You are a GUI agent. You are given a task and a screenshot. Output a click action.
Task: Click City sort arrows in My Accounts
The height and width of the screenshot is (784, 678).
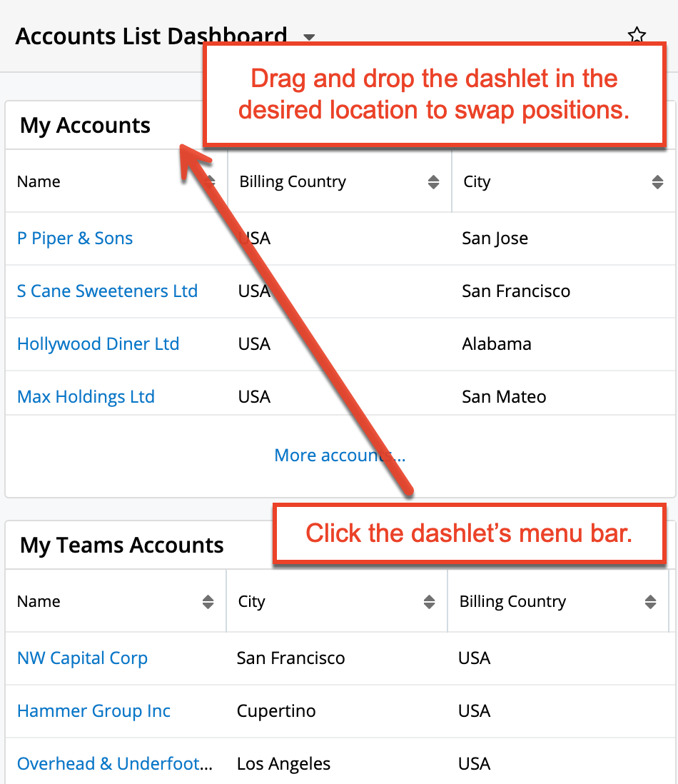(657, 182)
